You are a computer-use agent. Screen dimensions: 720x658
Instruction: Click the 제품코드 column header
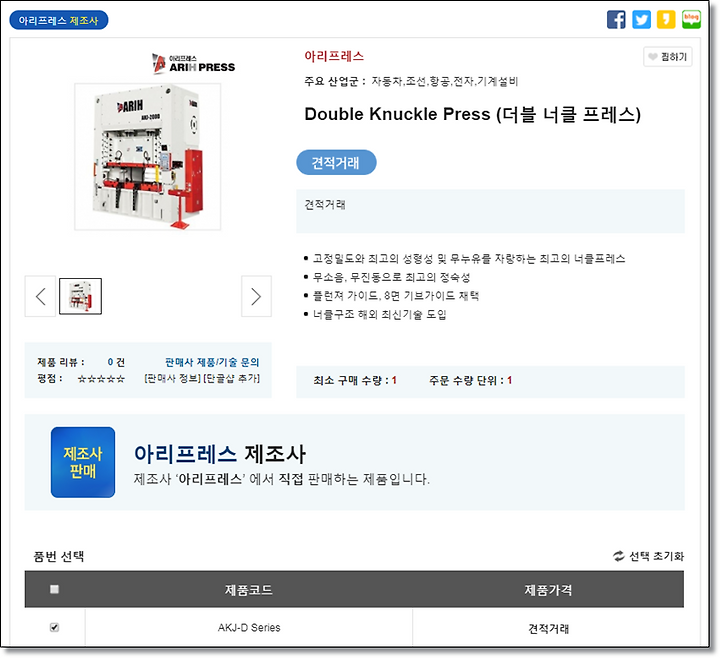click(x=249, y=590)
